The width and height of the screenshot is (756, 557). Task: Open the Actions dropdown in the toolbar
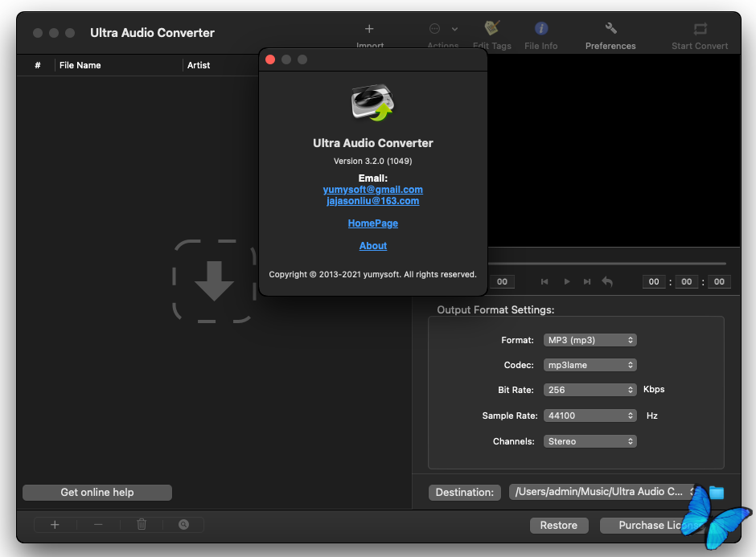click(x=443, y=30)
